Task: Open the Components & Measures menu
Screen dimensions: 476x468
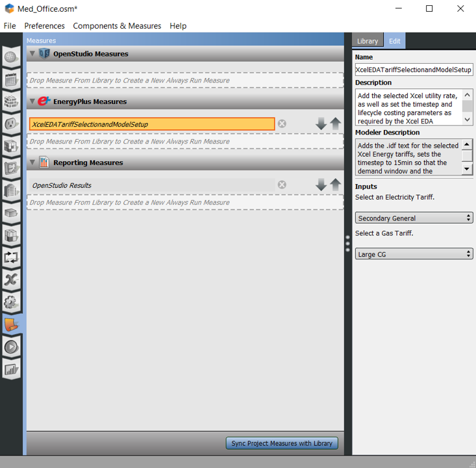Action: (x=117, y=26)
